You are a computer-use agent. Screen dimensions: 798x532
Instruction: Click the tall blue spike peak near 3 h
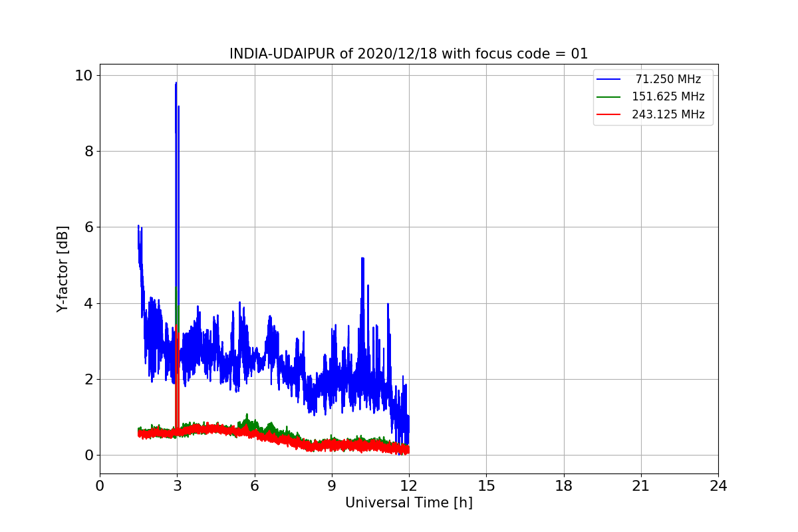click(176, 84)
